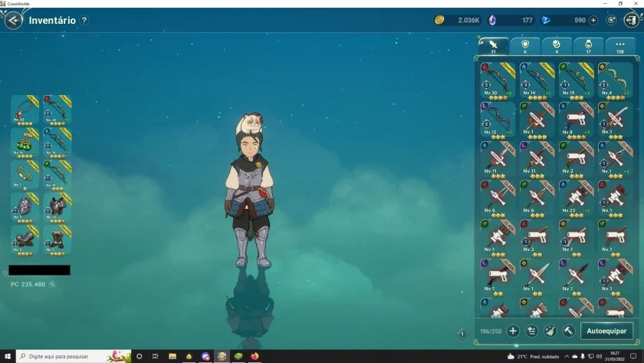Select the dark element class pistol Nv.1
The width and height of the screenshot is (644, 363).
click(498, 277)
